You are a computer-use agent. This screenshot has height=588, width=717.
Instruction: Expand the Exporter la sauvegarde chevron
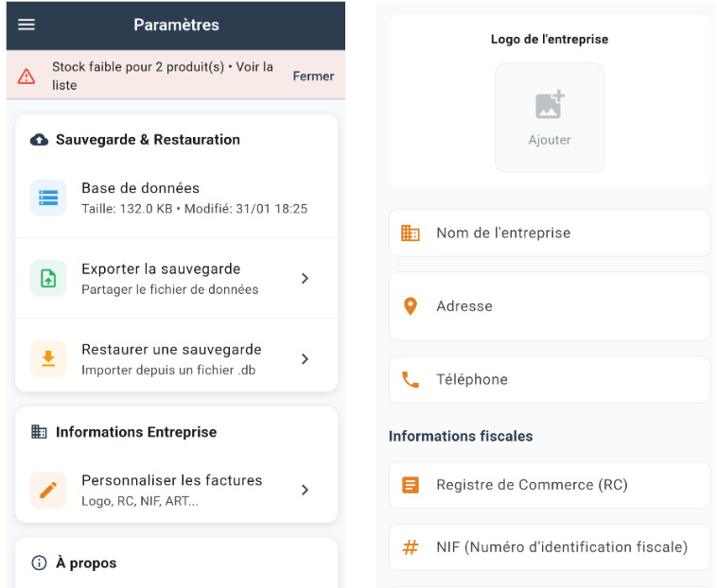305,278
